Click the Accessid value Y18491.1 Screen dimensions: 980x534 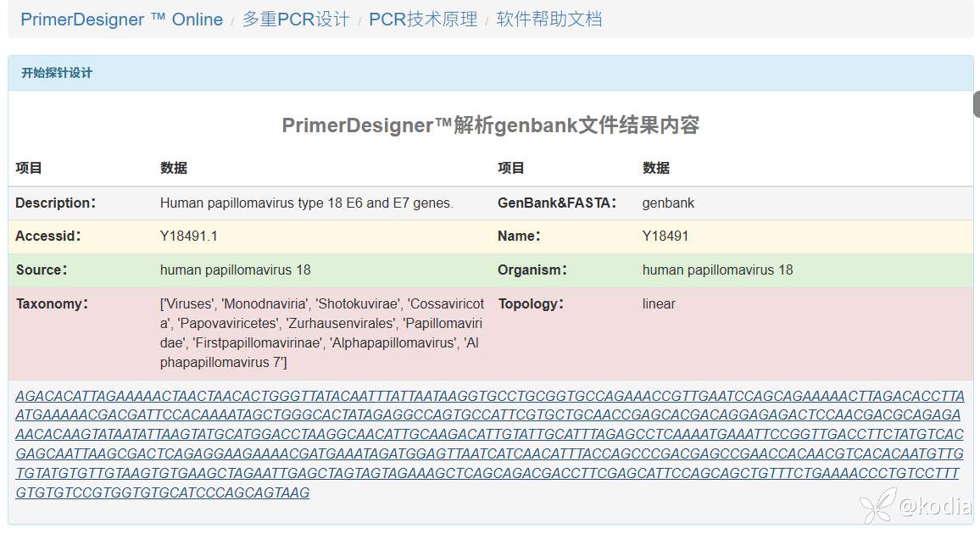click(x=188, y=236)
